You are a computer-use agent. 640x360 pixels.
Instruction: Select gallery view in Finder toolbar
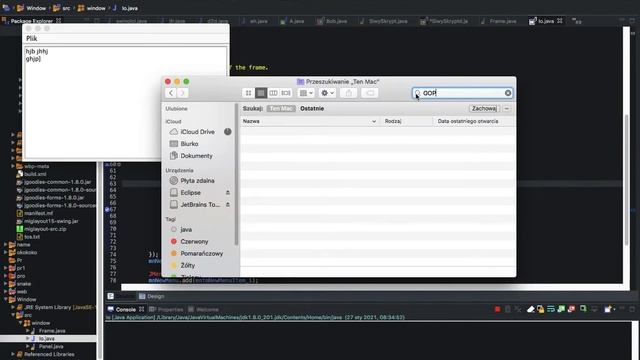[286, 93]
